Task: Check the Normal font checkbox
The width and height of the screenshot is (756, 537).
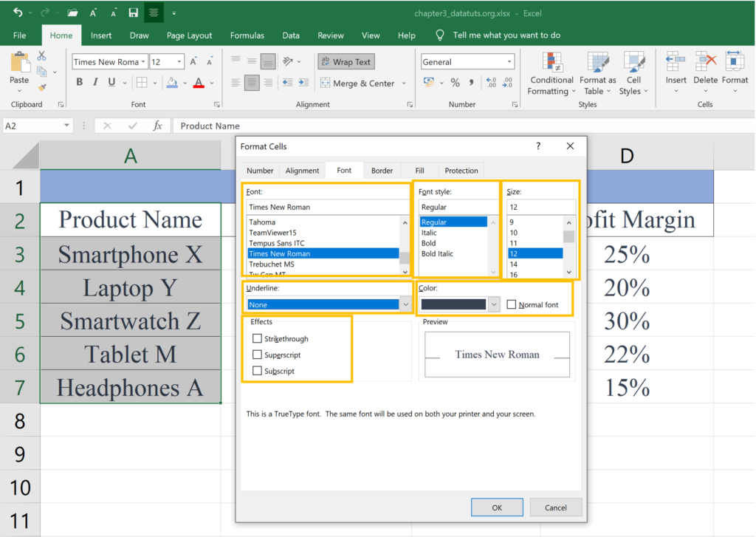Action: click(512, 304)
